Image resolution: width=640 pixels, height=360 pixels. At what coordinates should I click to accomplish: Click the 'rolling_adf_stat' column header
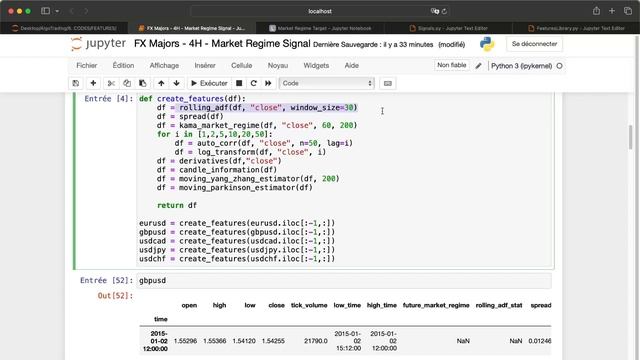click(x=499, y=305)
